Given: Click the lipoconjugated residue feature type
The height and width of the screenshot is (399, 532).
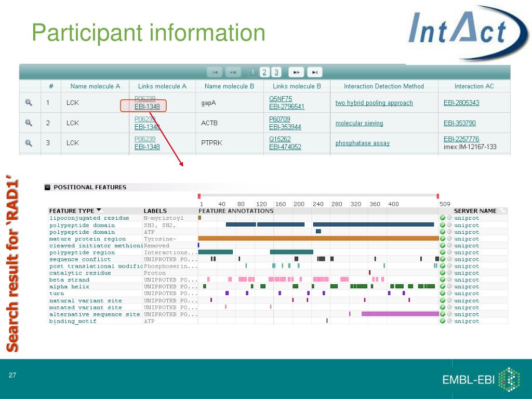Looking at the screenshot, I should (89, 218).
